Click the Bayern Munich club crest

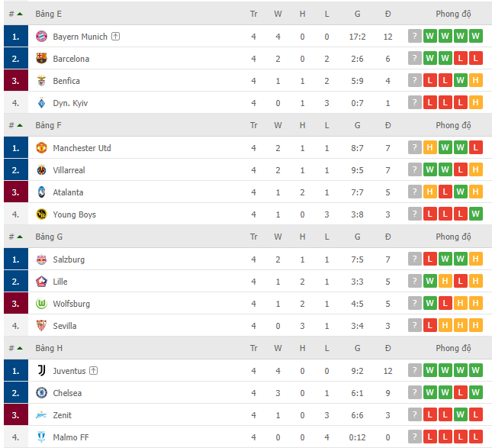(41, 37)
